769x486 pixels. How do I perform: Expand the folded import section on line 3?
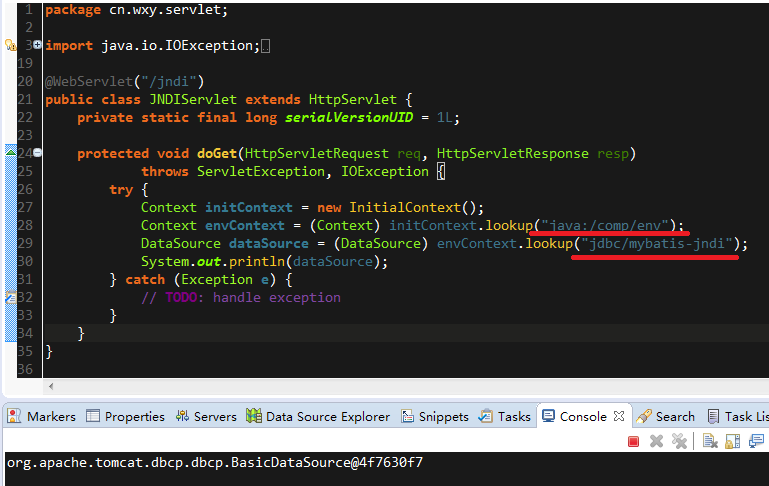37,45
